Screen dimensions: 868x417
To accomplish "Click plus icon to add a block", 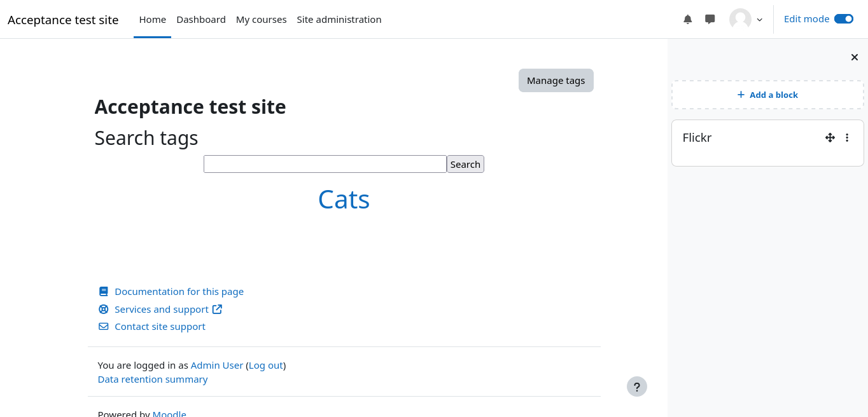I will click(741, 95).
